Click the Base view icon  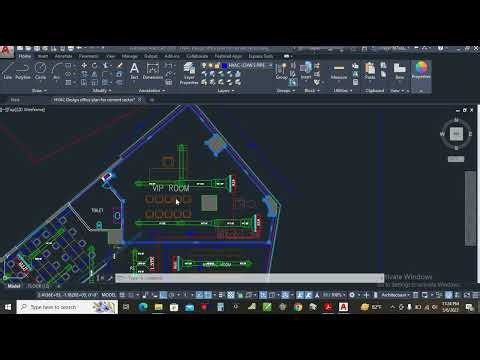tap(399, 71)
